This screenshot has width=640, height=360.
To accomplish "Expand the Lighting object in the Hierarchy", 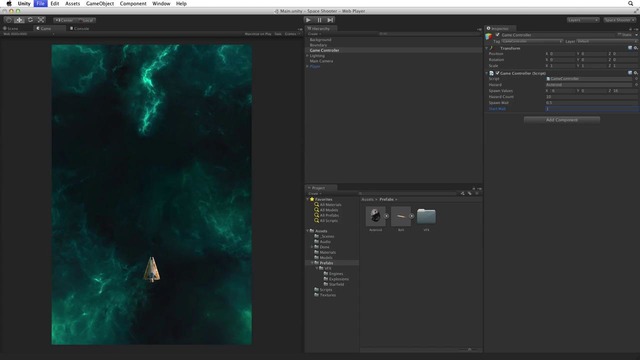I will tap(307, 56).
